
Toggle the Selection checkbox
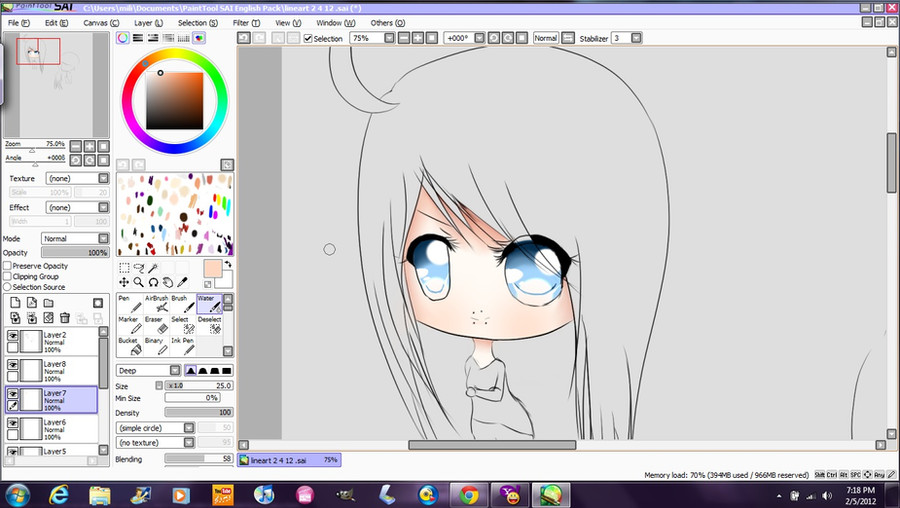pyautogui.click(x=308, y=38)
